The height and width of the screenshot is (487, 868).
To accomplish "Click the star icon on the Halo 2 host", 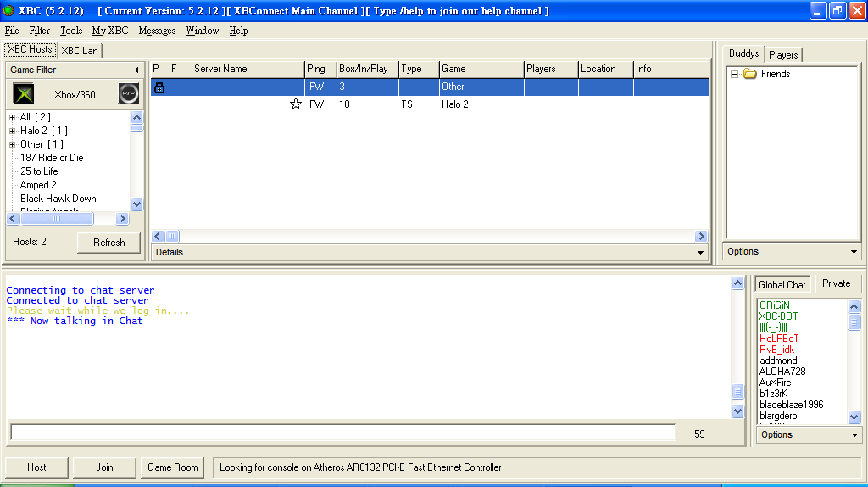I will tap(295, 104).
